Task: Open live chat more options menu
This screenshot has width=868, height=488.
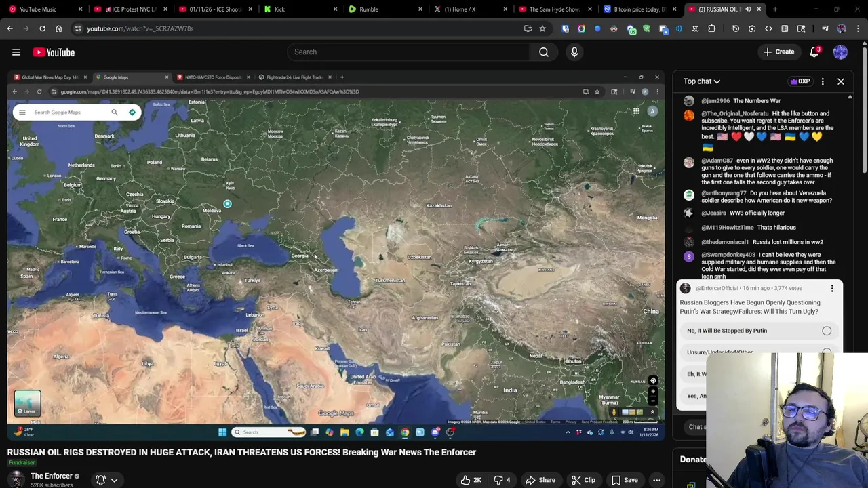Action: [x=823, y=81]
